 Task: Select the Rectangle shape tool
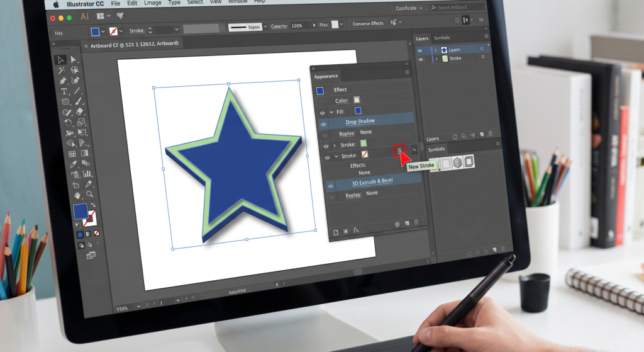[x=65, y=101]
